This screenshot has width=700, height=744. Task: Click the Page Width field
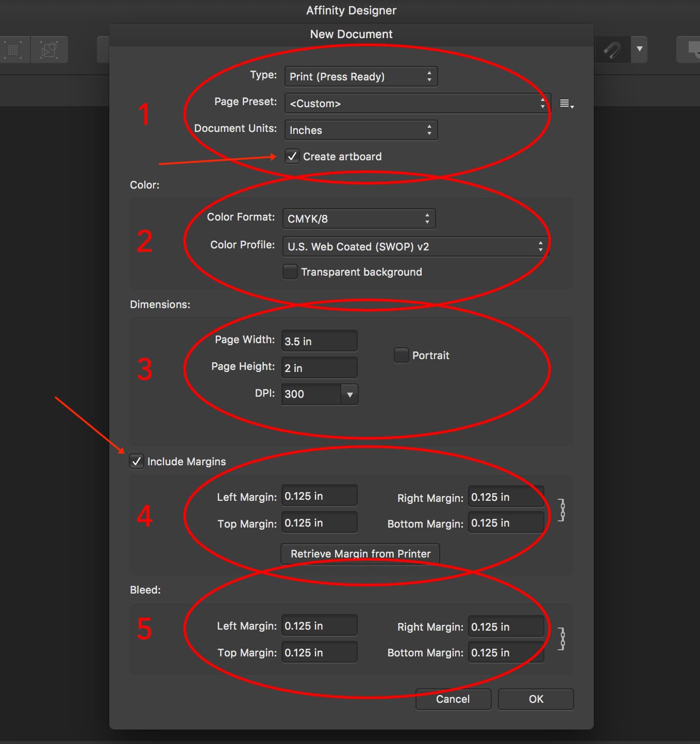click(320, 341)
